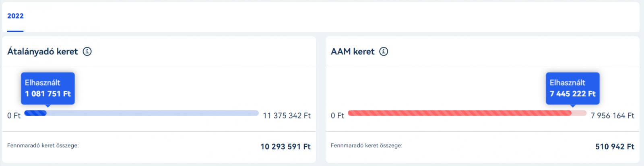Viewport: 644px width, 166px height.
Task: Open the 2022 year tab
Action: tap(15, 16)
